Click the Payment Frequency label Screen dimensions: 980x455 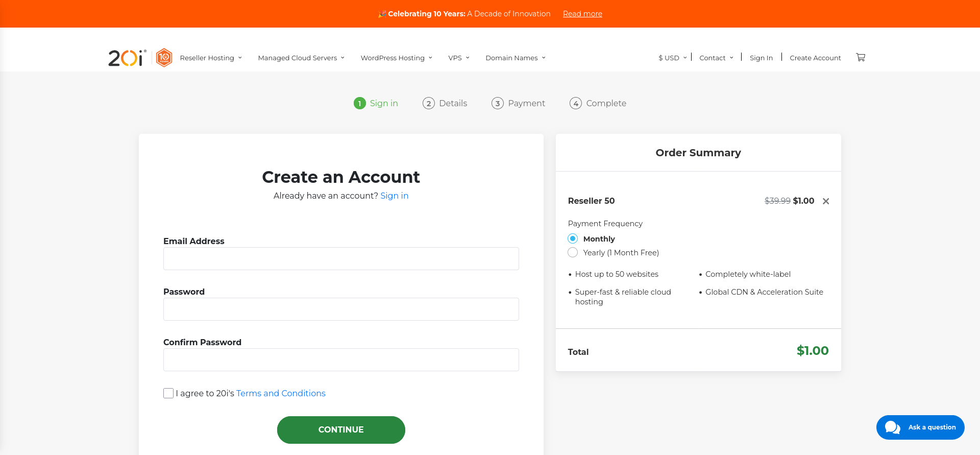coord(605,224)
